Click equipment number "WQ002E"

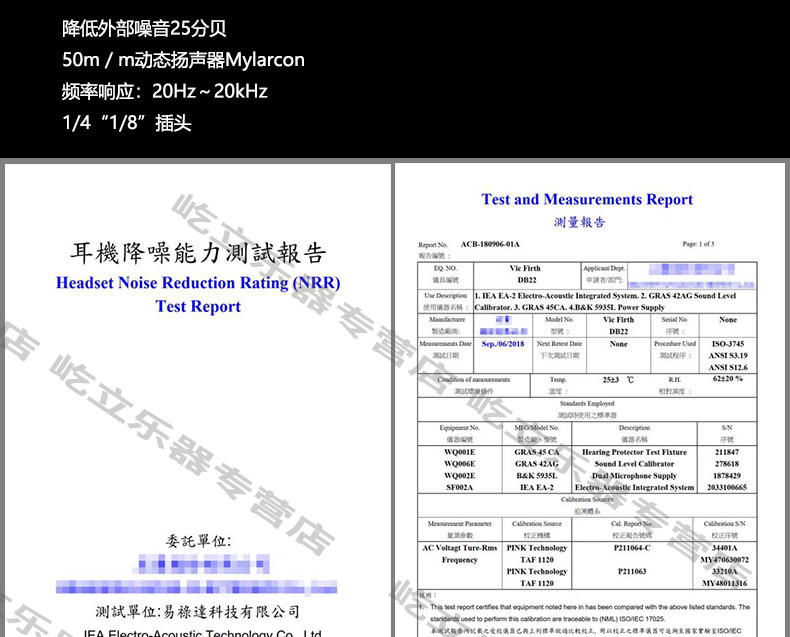pyautogui.click(x=459, y=476)
